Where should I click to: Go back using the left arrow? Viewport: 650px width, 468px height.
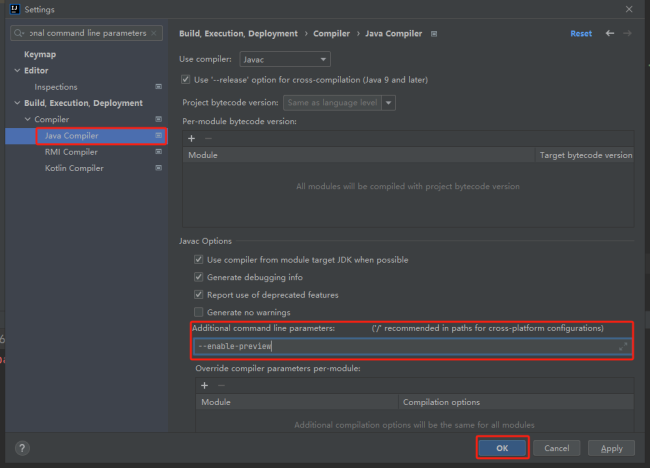(x=610, y=33)
